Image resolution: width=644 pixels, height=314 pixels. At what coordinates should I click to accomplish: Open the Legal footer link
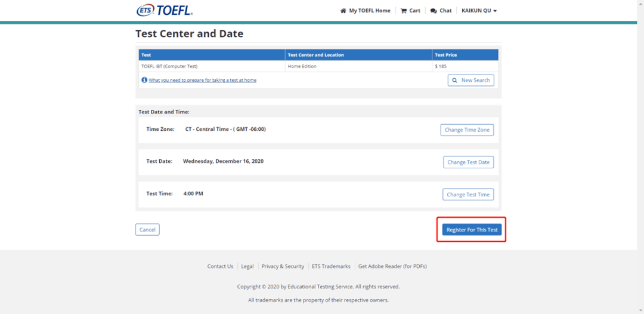pos(247,266)
